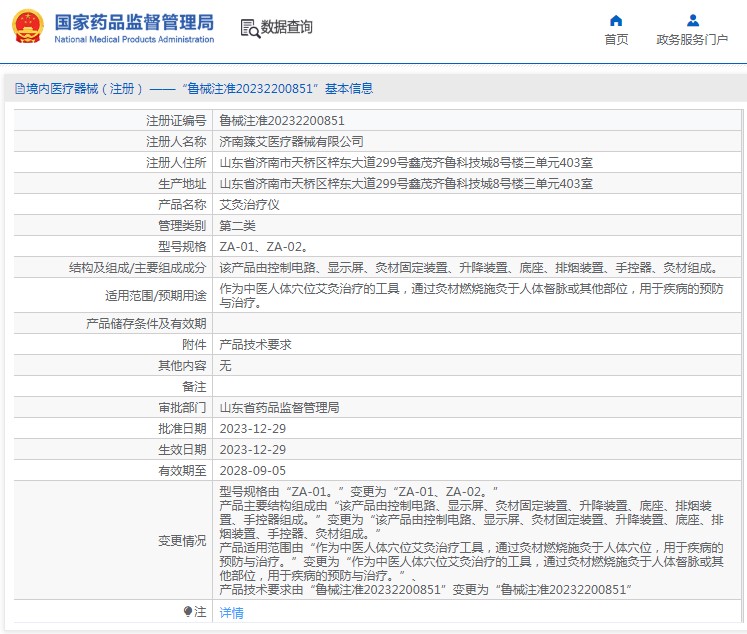Click the 审批部门 row label
747x634 pixels.
point(182,407)
